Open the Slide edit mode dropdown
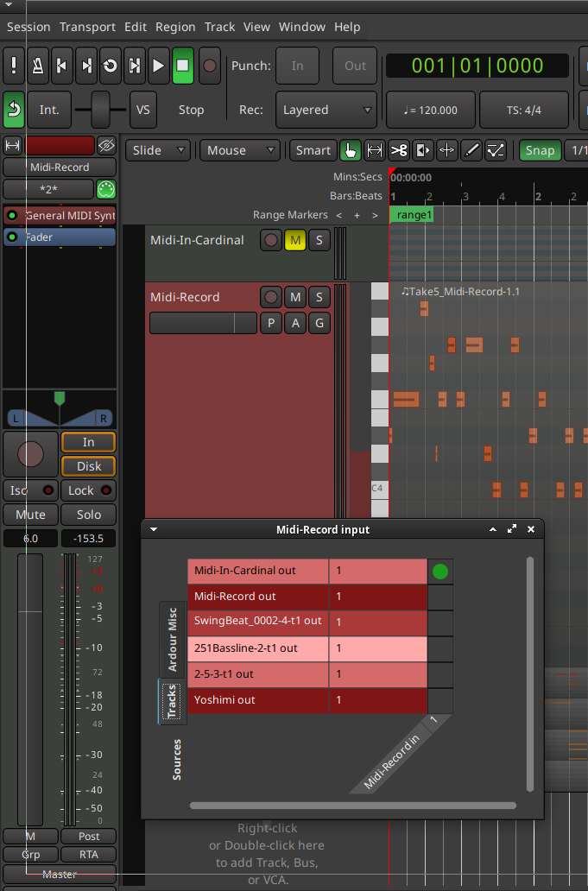 [158, 150]
